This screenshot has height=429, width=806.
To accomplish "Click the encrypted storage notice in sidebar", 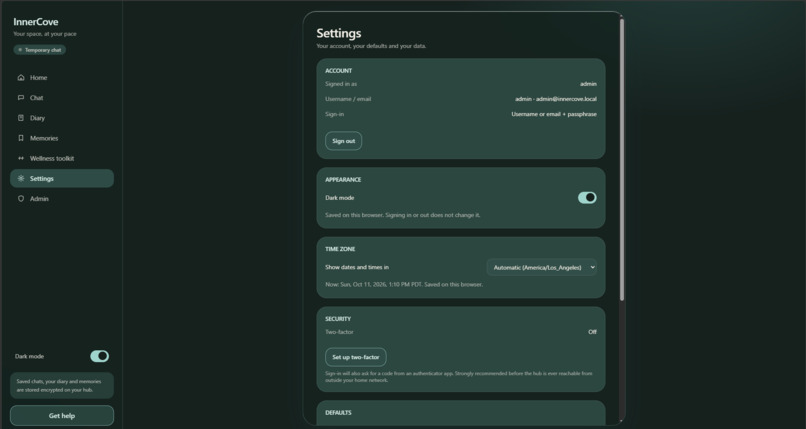I will pos(62,385).
